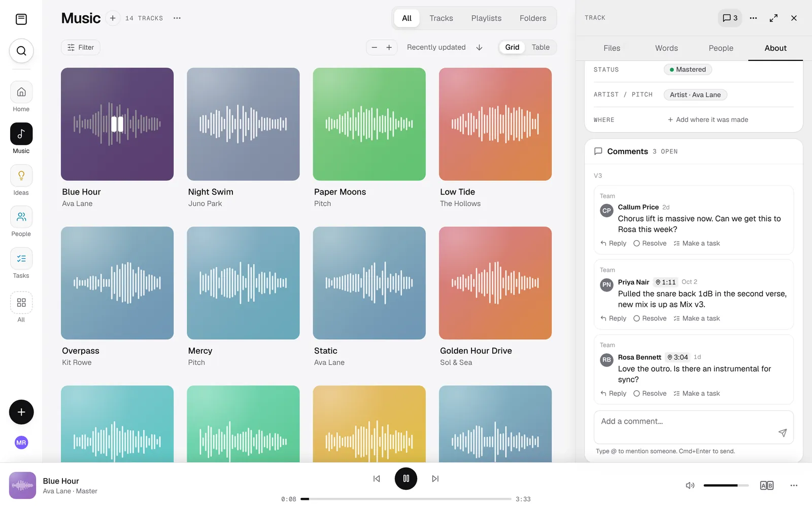Open the Filter options
The image size is (812, 508).
[81, 47]
